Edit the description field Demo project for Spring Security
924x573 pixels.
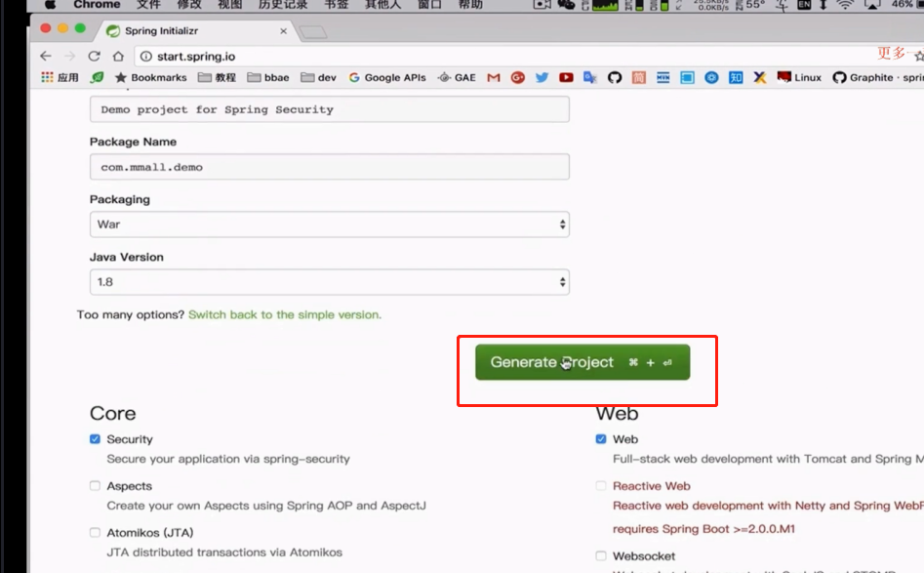point(330,109)
